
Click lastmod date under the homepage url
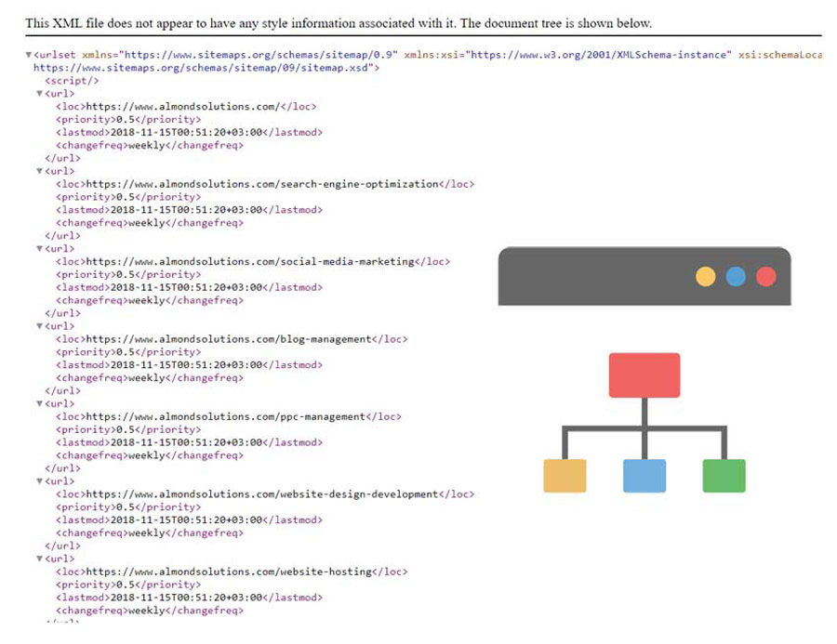coord(189,132)
